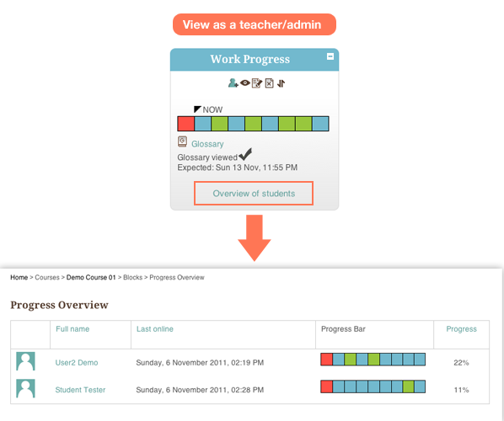This screenshot has height=421, width=504.
Task: Open User2 Demo profile link
Action: 77,363
